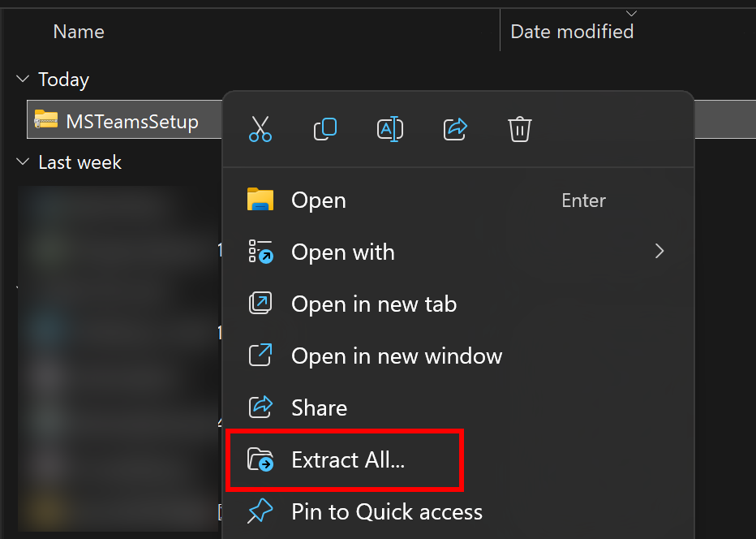
Task: Choose Open in new window
Action: click(x=397, y=356)
